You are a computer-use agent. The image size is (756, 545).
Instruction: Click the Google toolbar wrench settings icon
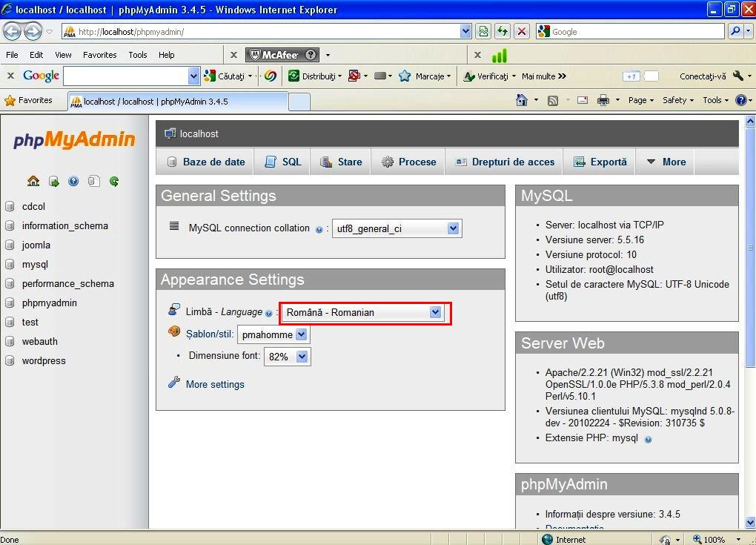737,76
